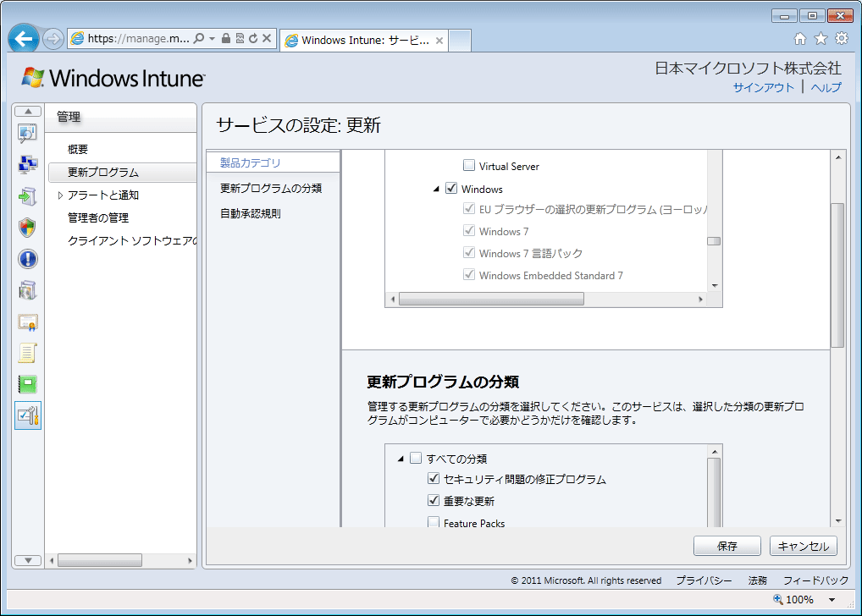Open the browser Tools gear icon
The width and height of the screenshot is (862, 616).
[x=842, y=38]
